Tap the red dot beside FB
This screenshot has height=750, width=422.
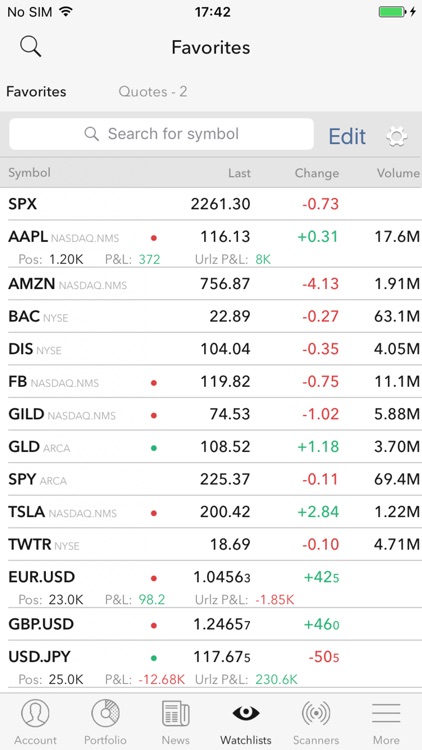(x=154, y=383)
